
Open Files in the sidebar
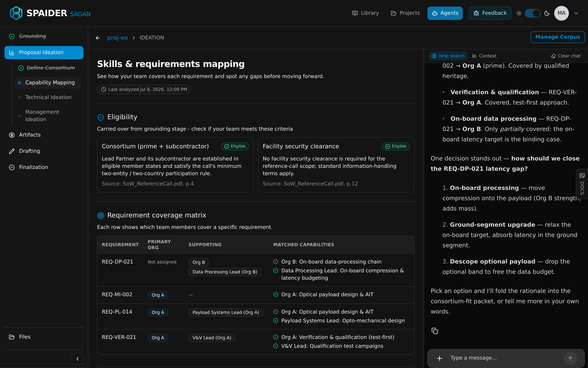point(44,337)
